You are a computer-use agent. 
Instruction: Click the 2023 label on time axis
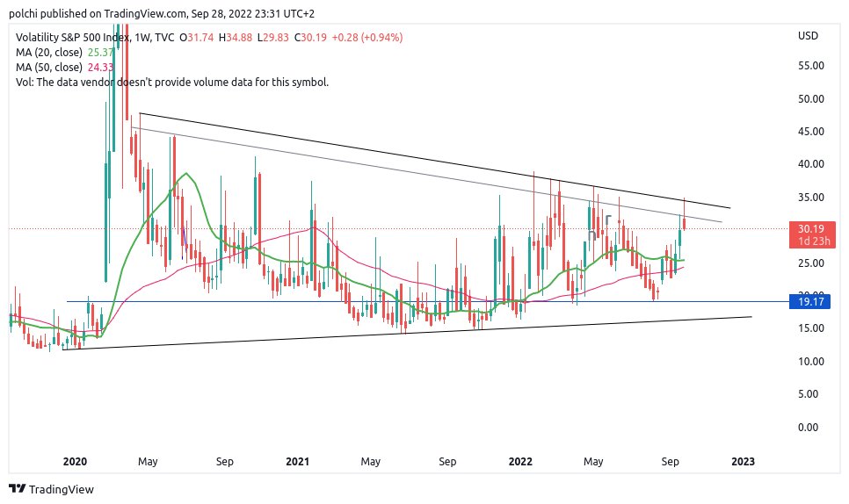coord(743,462)
